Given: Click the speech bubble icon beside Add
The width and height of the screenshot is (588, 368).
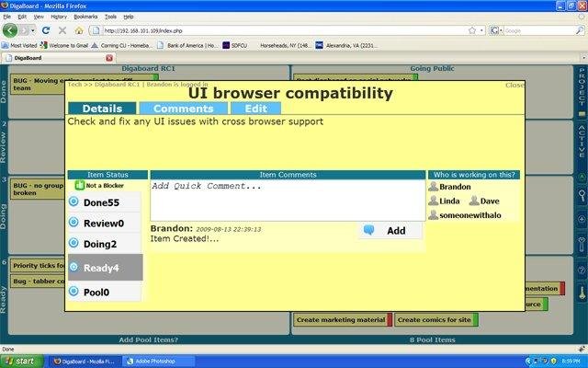Looking at the screenshot, I should [x=369, y=230].
